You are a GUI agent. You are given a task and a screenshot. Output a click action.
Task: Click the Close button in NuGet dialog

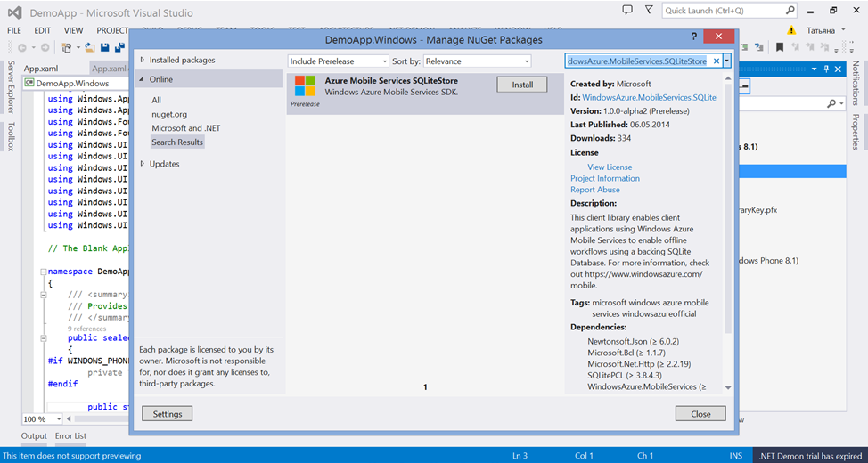click(x=700, y=414)
